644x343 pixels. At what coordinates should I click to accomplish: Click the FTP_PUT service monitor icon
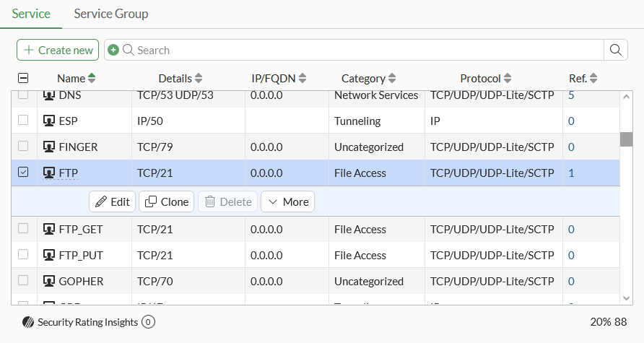point(49,256)
